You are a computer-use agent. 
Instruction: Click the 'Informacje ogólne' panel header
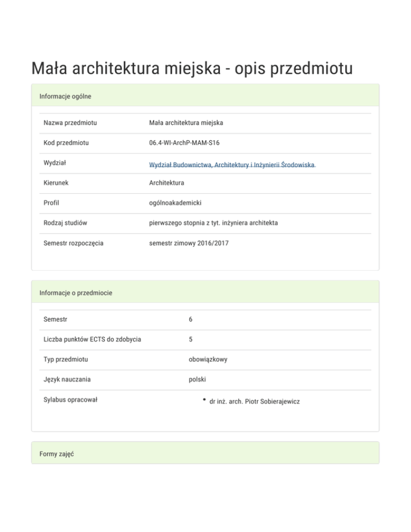(65, 96)
